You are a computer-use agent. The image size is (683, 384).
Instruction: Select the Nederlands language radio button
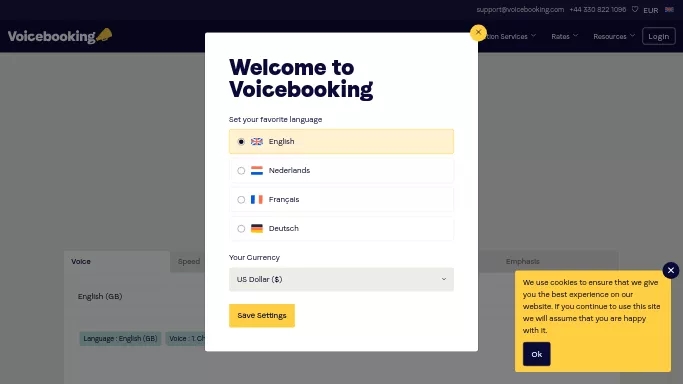pyautogui.click(x=241, y=171)
